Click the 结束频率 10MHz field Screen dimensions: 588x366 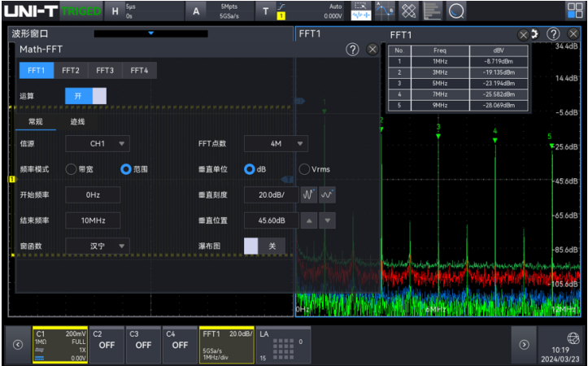(x=94, y=220)
